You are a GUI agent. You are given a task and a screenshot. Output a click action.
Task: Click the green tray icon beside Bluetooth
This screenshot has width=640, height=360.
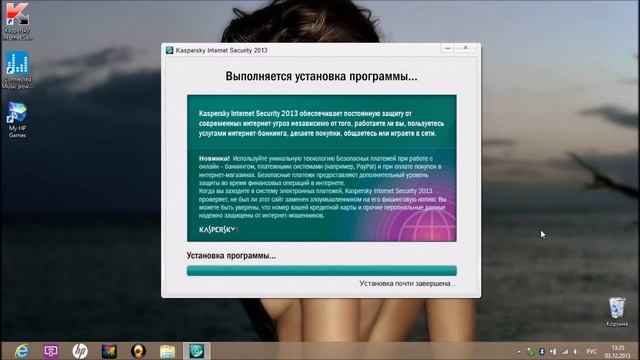click(531, 351)
